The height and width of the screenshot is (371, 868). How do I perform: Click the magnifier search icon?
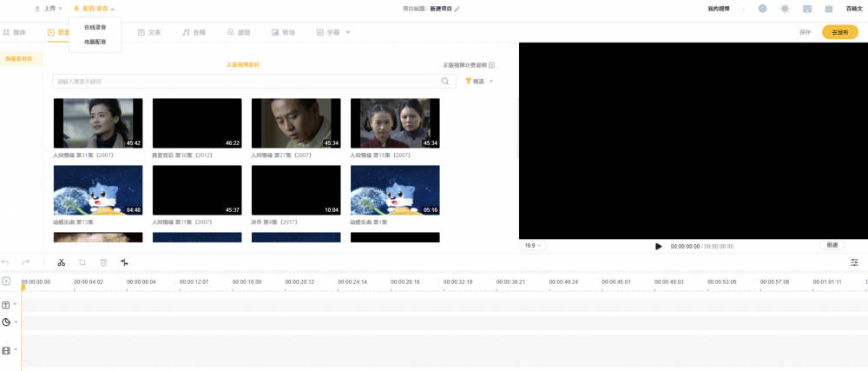(445, 82)
